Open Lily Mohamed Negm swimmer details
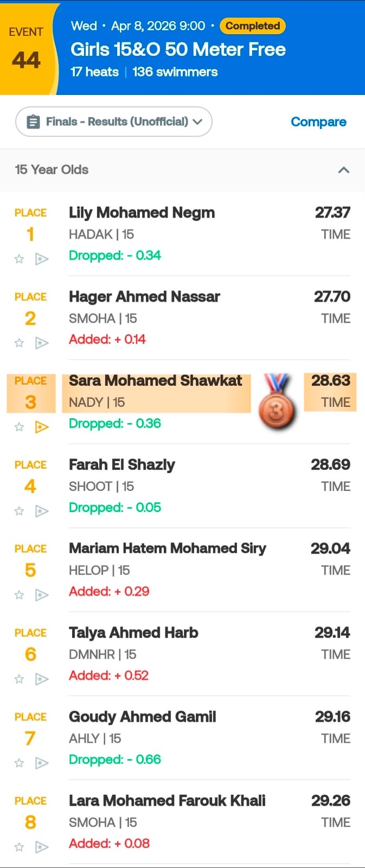365x868 pixels. pos(142,213)
